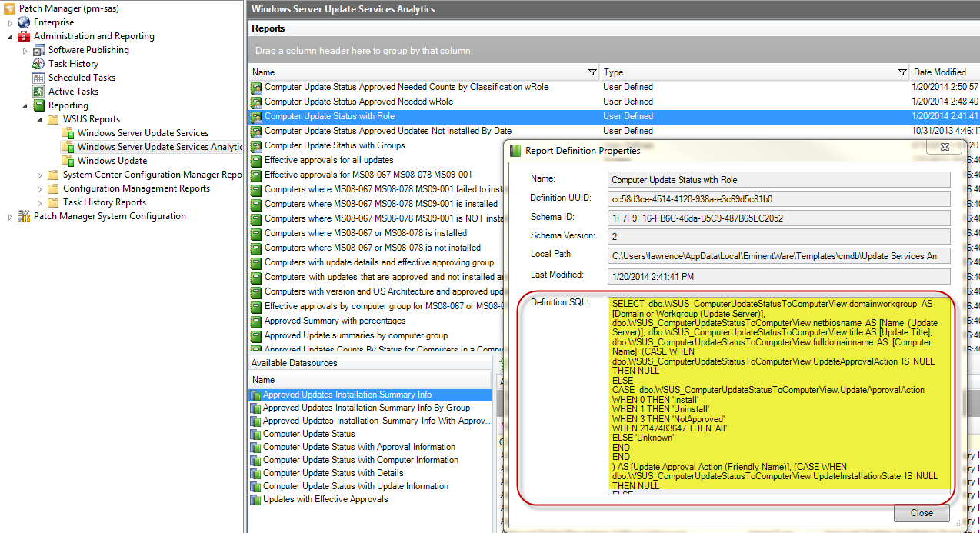Screen dimensions: 980x533
Task: Click the Administration and Reporting toolbox icon
Action: click(24, 36)
